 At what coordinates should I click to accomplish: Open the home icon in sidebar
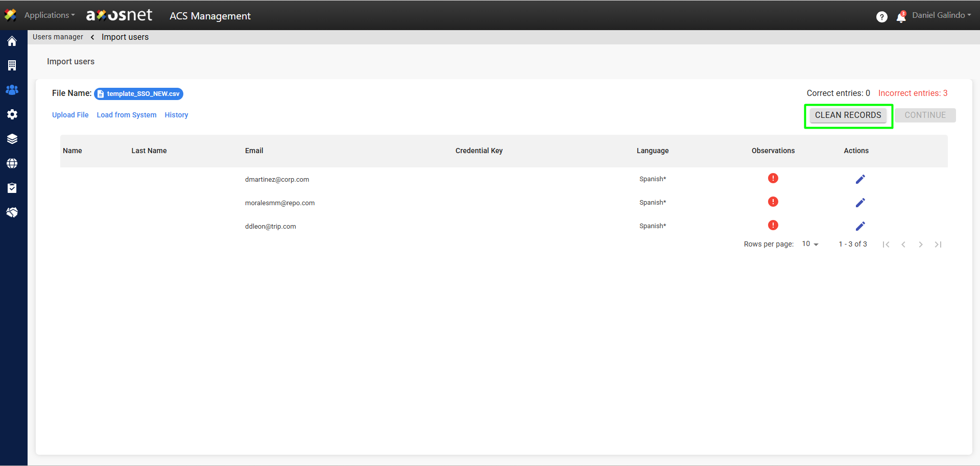point(12,41)
